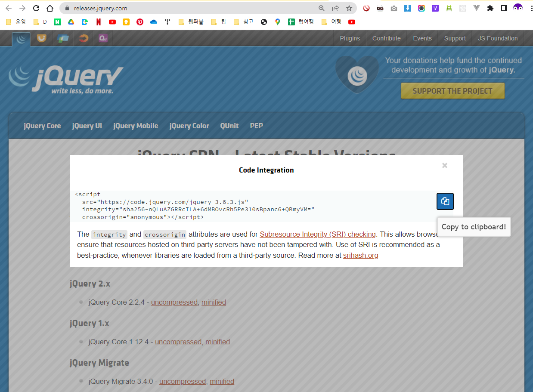Open the colorful circle extension
This screenshot has width=533, height=392.
pyautogui.click(x=421, y=8)
